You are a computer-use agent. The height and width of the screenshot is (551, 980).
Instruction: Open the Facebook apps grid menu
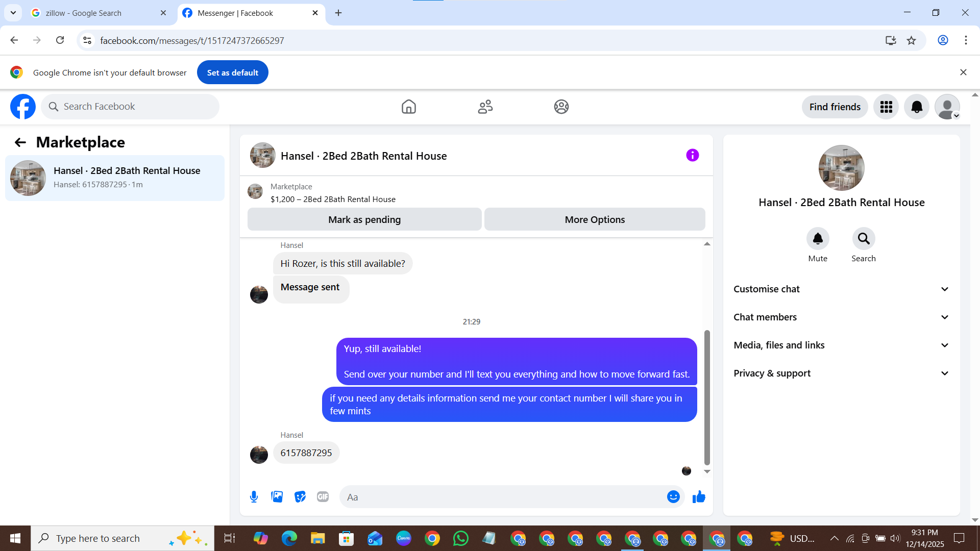(886, 107)
